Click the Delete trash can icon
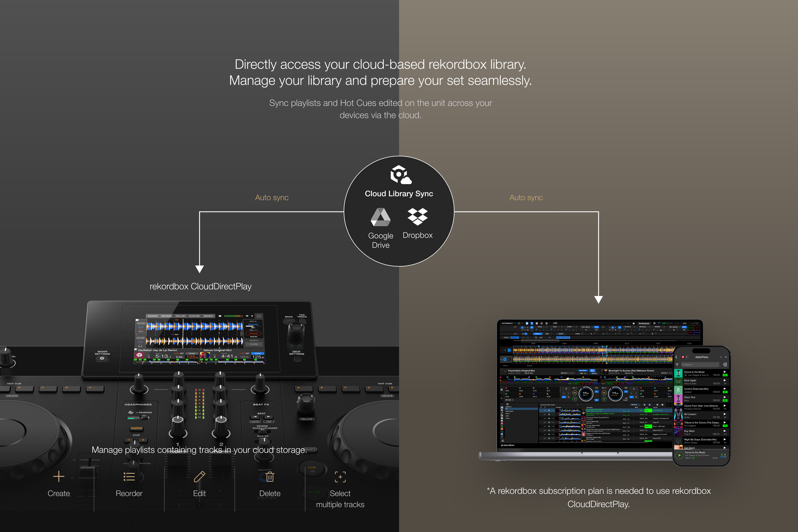This screenshot has height=532, width=798. click(x=270, y=477)
